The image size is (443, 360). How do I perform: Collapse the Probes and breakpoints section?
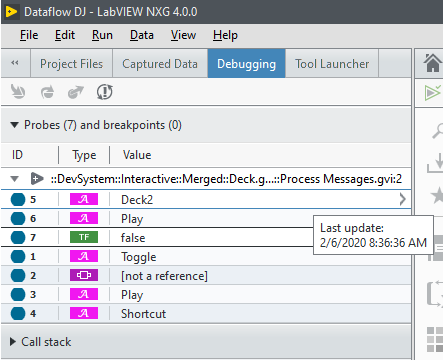click(14, 125)
